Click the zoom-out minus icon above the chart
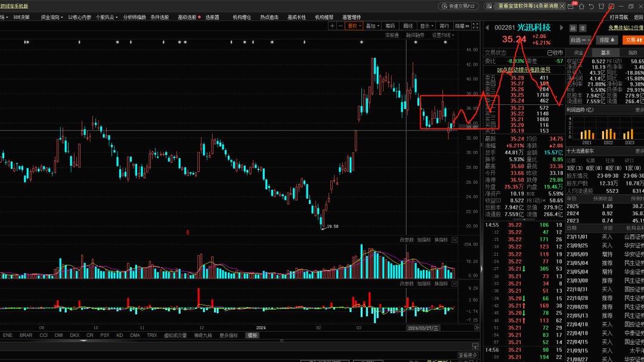The width and height of the screenshot is (644, 362). point(340,26)
